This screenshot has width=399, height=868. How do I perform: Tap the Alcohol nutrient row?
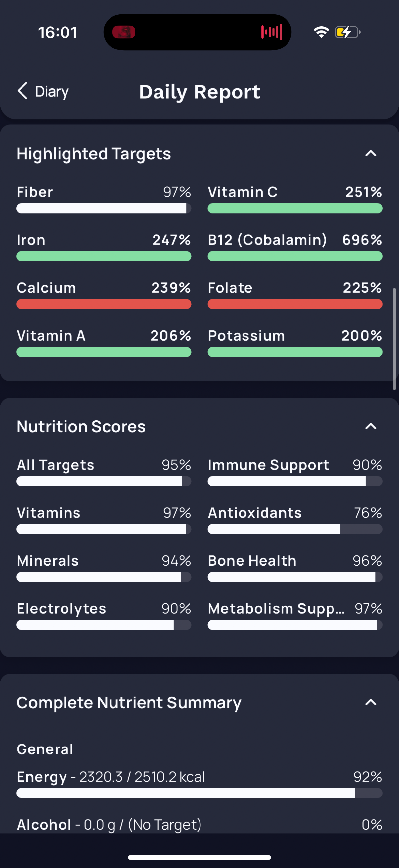[x=199, y=825]
